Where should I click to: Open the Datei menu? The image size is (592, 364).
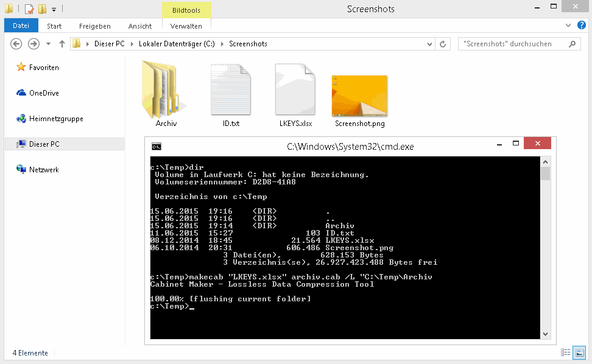(x=21, y=26)
